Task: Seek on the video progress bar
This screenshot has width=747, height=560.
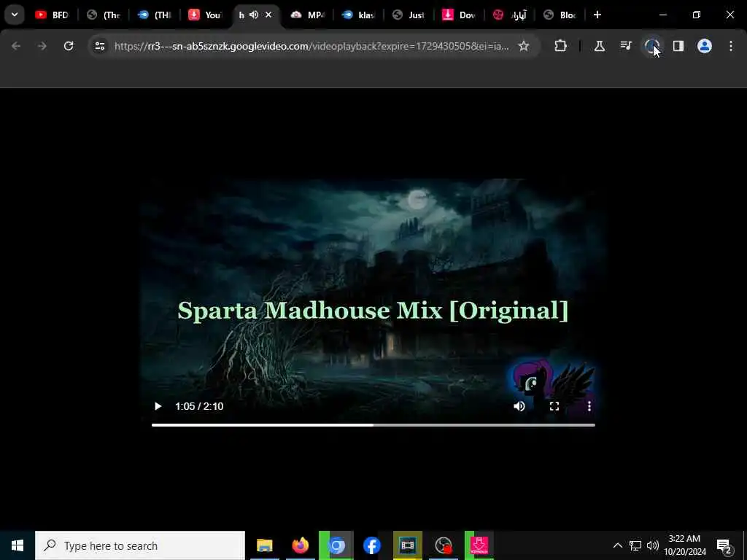Action: 373,425
